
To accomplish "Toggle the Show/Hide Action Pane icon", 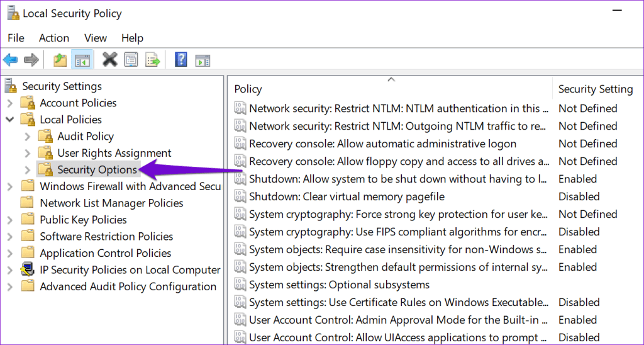I will point(203,60).
